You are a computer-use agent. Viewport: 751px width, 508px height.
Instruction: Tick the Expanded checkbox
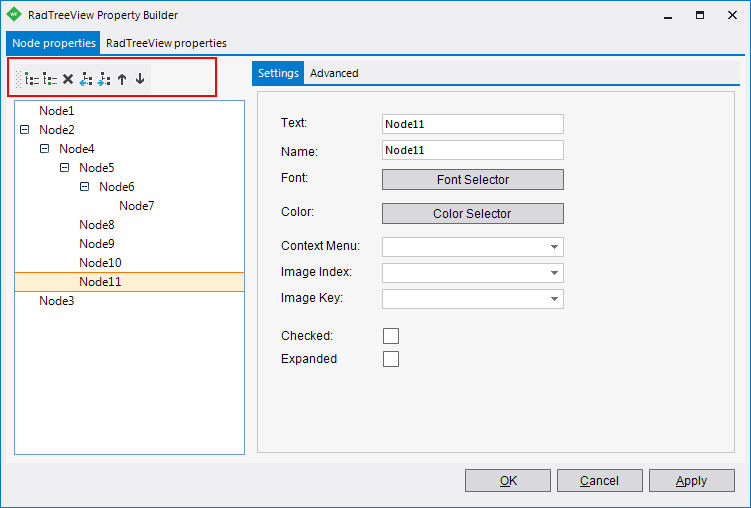[x=391, y=359]
